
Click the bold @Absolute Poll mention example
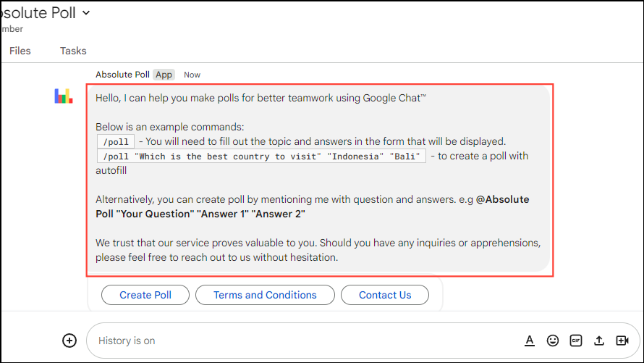(x=312, y=206)
